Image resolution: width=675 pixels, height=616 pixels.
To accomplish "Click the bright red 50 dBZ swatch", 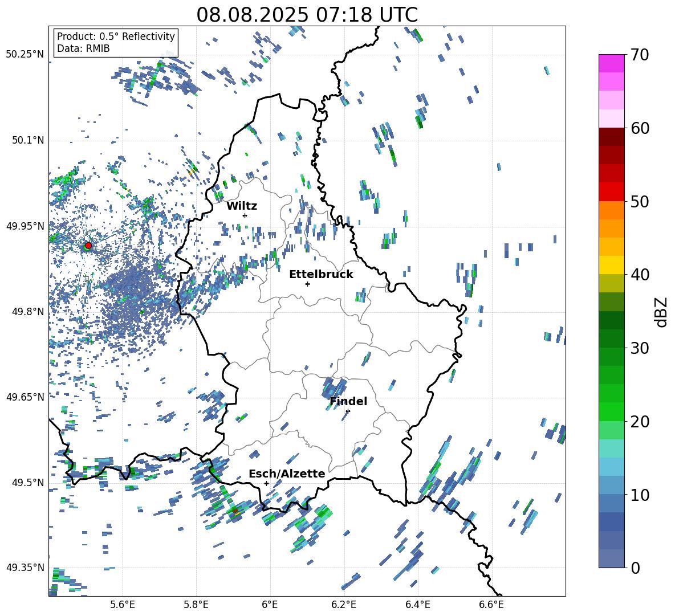I will pos(611,192).
